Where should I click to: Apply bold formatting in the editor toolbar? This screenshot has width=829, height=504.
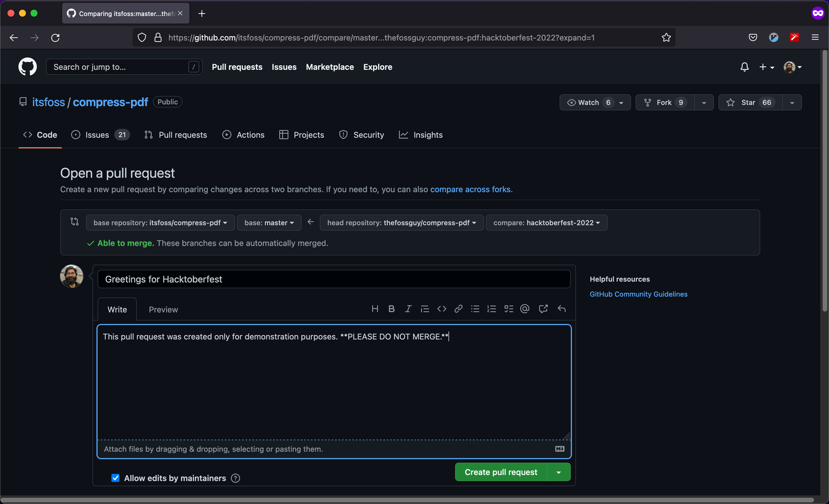pos(391,309)
